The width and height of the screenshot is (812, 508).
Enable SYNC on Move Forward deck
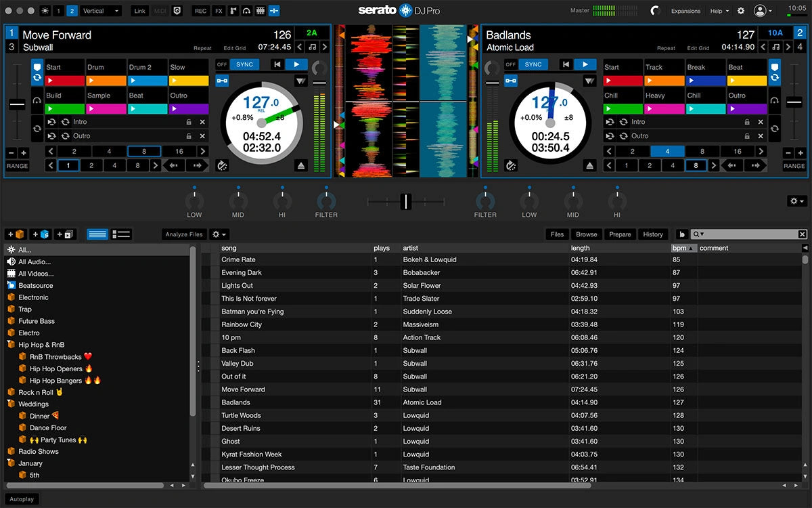point(244,64)
